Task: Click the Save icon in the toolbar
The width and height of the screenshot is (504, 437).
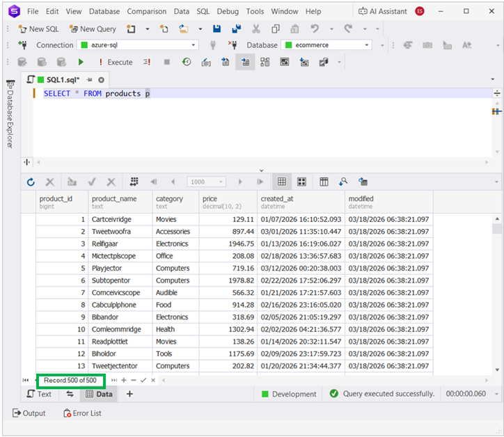Action: (x=217, y=29)
